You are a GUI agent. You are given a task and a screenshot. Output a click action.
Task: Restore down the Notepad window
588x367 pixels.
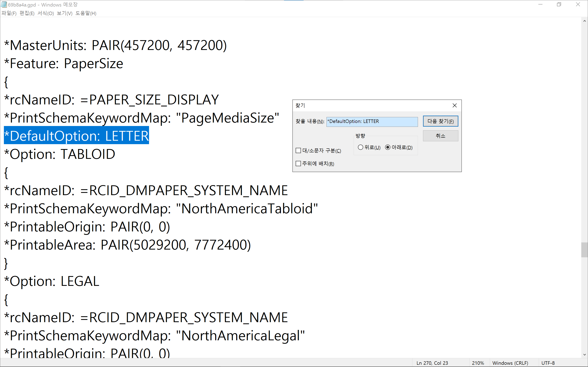(x=559, y=4)
